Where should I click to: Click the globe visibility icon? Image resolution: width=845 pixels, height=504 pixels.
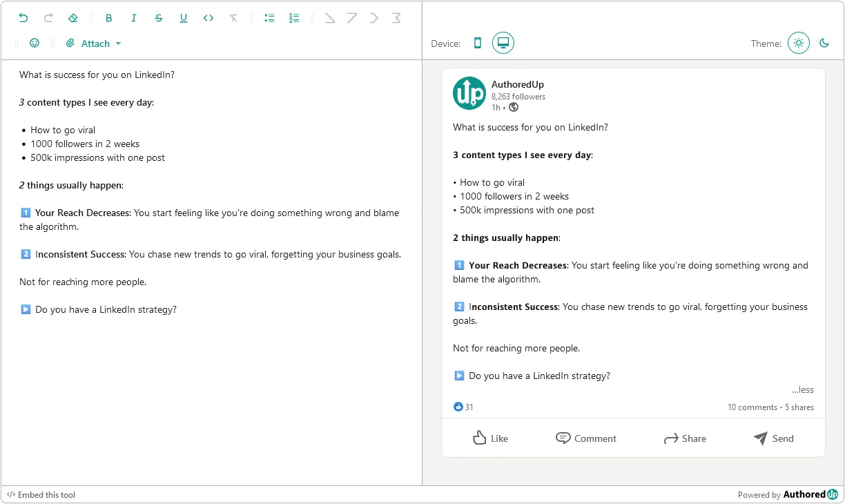pos(514,107)
